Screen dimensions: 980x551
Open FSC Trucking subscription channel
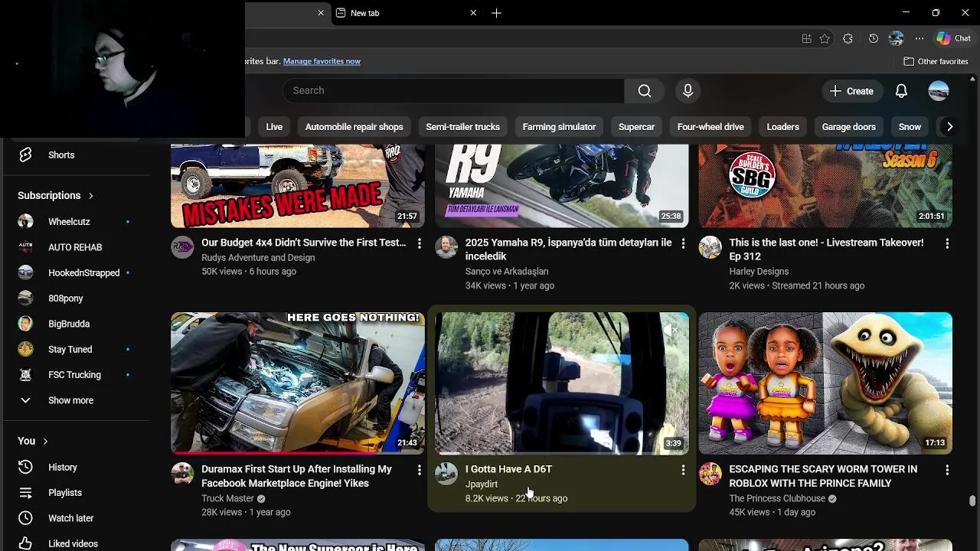(74, 375)
